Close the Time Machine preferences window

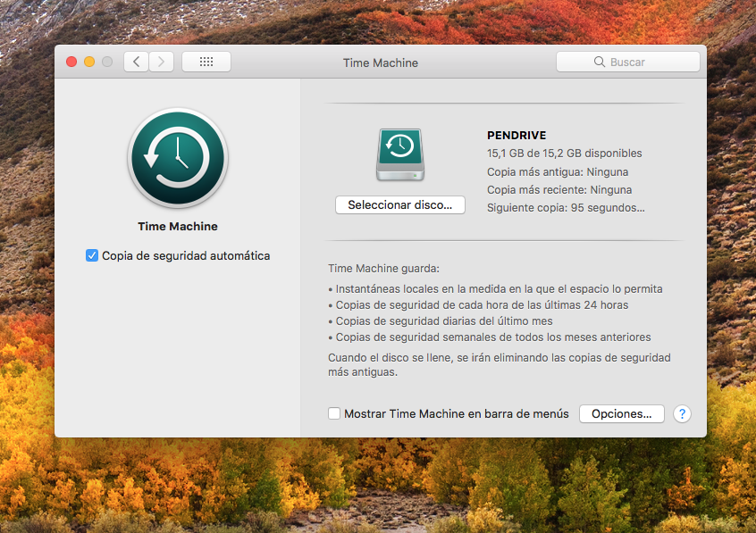(x=71, y=62)
